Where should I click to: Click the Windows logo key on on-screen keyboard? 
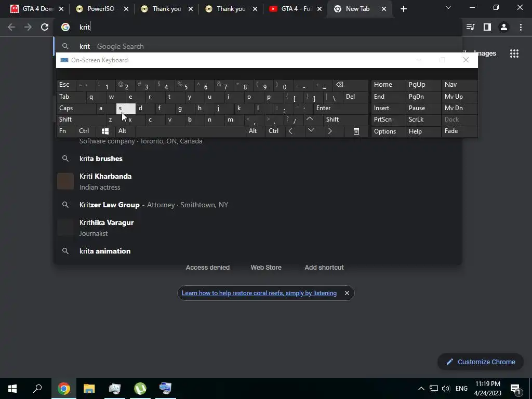click(x=105, y=131)
